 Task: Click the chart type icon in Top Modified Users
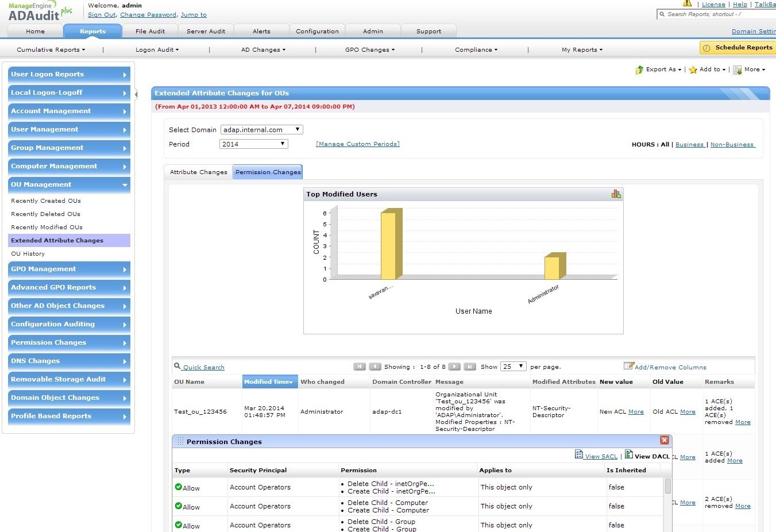(616, 194)
